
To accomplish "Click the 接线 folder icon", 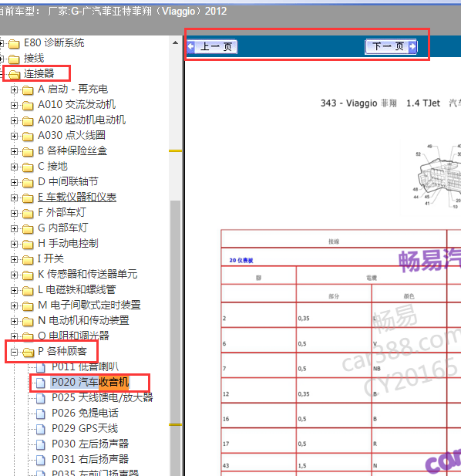I will coord(14,59).
